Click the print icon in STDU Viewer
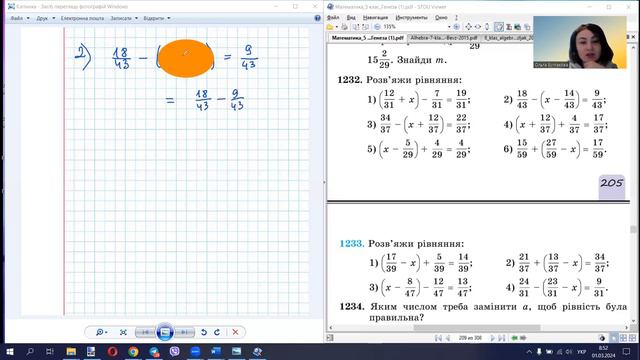Viewport: 640px width, 360px height. tap(344, 27)
